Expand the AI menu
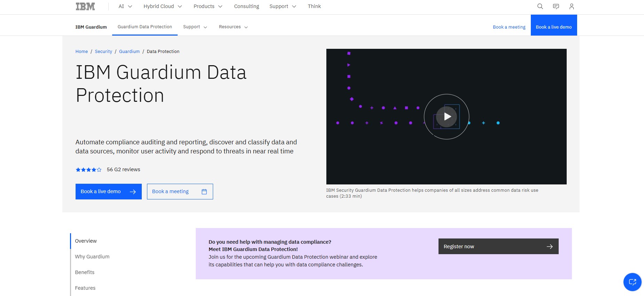 coord(125,6)
